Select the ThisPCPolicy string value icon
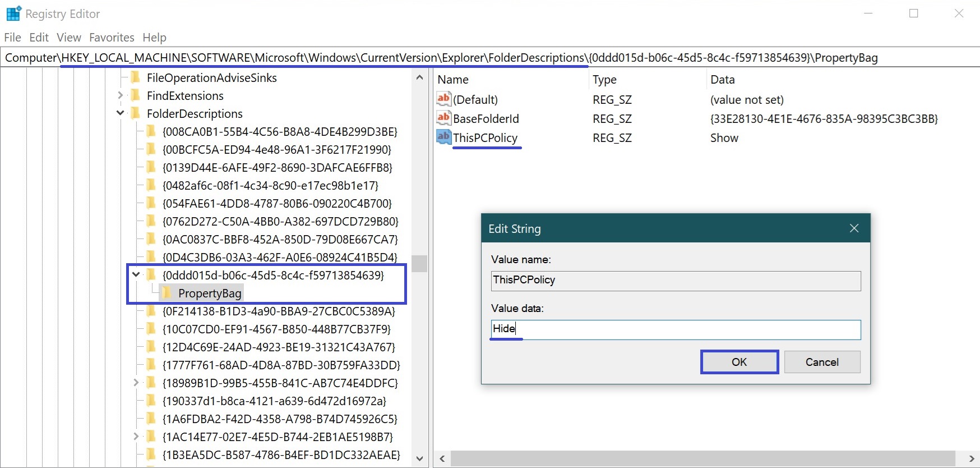The width and height of the screenshot is (980, 468). coord(443,137)
